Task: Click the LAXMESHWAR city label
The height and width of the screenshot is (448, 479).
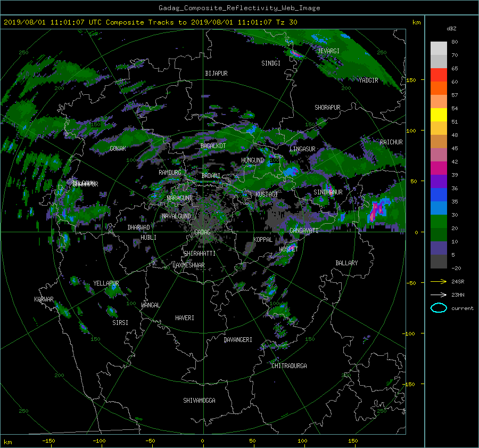Action: (188, 265)
